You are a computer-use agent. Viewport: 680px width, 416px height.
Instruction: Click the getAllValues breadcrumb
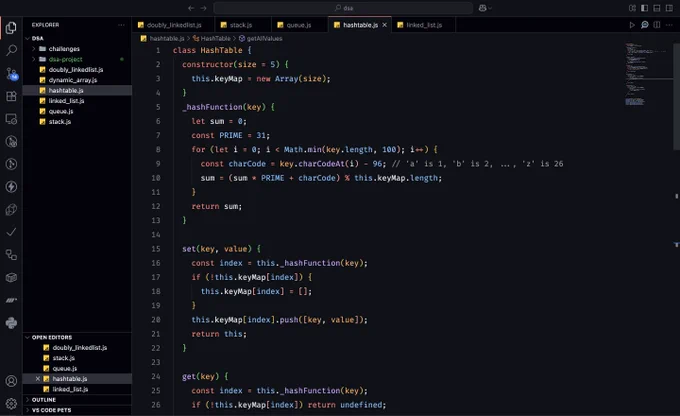pyautogui.click(x=260, y=39)
